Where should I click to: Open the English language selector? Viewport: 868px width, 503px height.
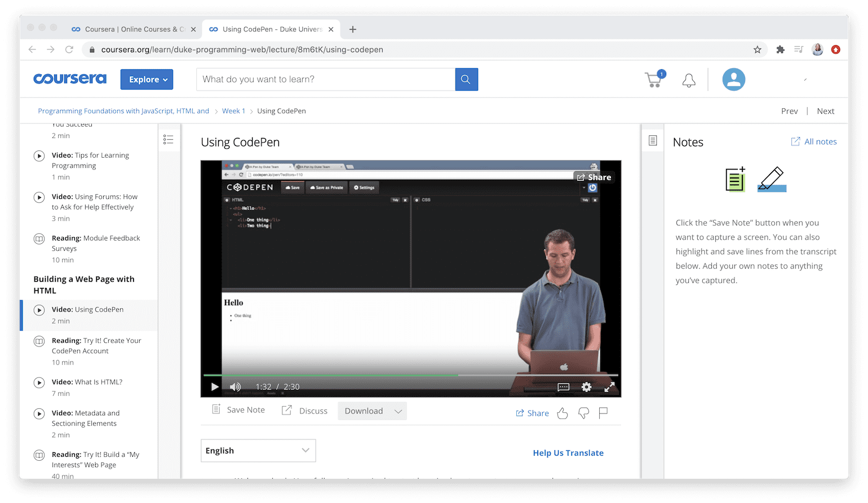pos(258,451)
